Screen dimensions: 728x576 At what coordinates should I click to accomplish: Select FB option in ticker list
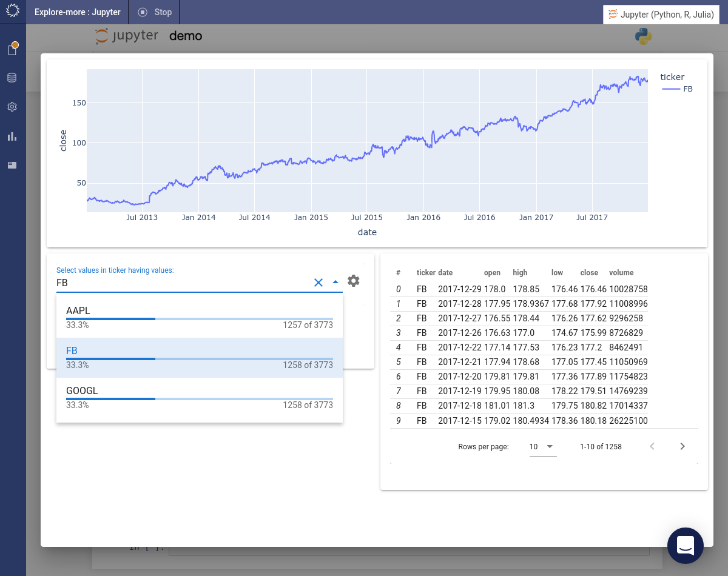click(x=200, y=358)
